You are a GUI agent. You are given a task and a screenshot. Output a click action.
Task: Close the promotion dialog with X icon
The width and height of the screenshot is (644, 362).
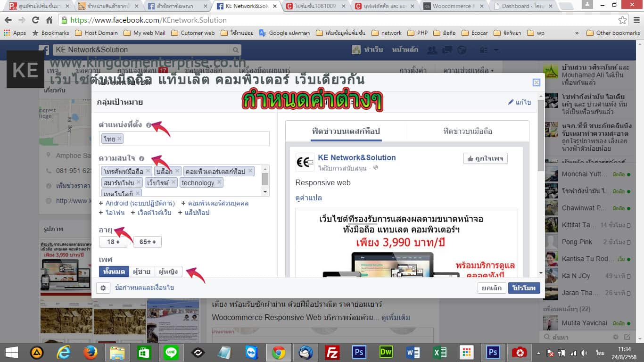tap(536, 82)
